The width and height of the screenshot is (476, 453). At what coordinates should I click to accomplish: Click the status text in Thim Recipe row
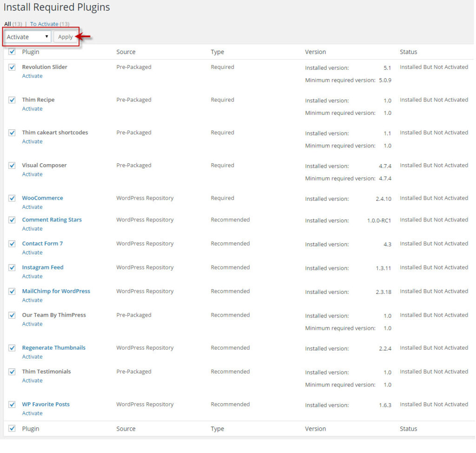[x=434, y=100]
